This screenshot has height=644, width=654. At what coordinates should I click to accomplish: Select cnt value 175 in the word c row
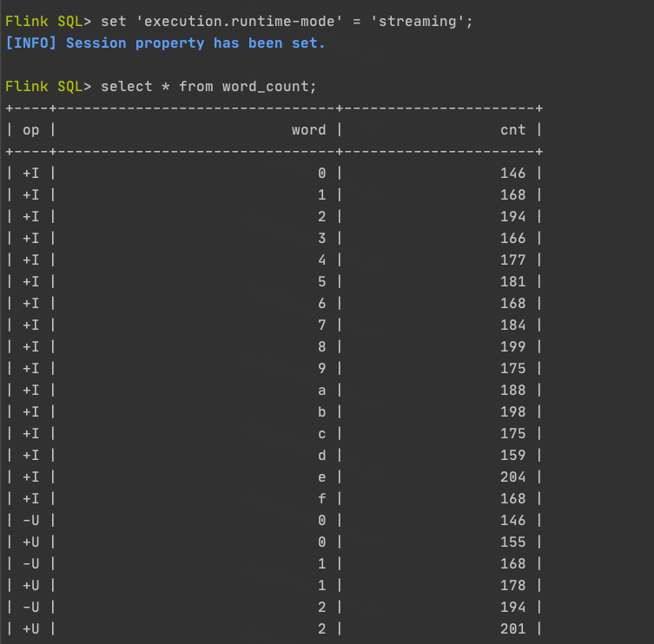512,433
